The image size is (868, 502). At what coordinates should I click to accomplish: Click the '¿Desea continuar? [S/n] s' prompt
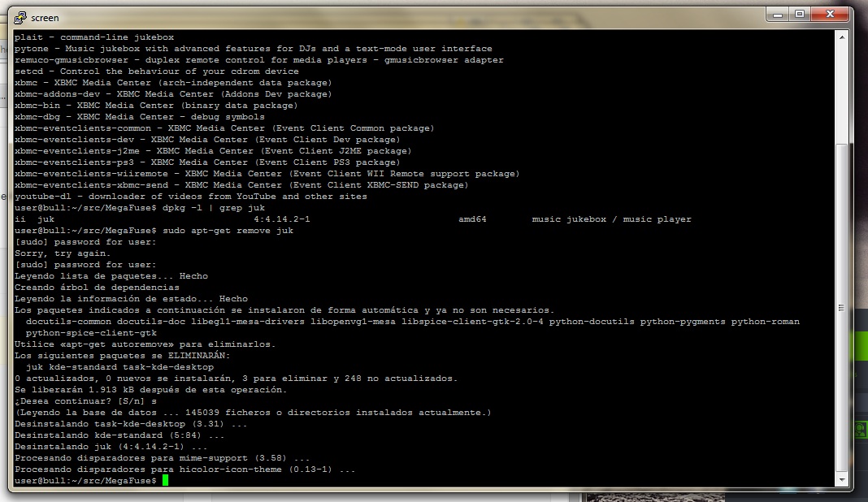tap(85, 401)
